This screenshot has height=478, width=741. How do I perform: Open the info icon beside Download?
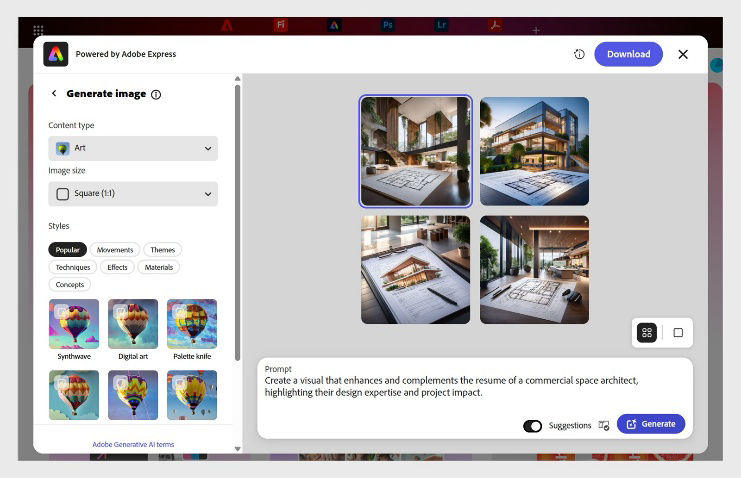[x=579, y=54]
